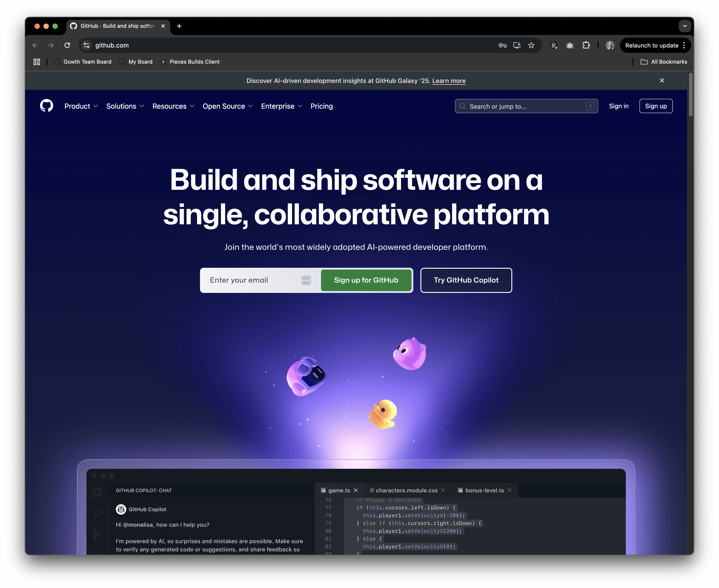Click the password-manager icon in email field
Screen dimensions: 719x588
(x=306, y=280)
